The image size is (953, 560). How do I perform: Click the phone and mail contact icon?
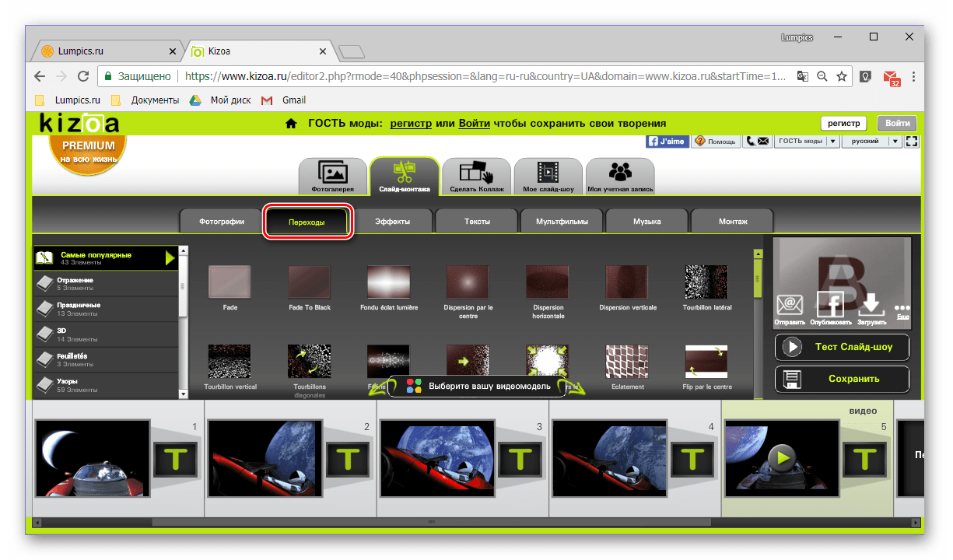757,142
